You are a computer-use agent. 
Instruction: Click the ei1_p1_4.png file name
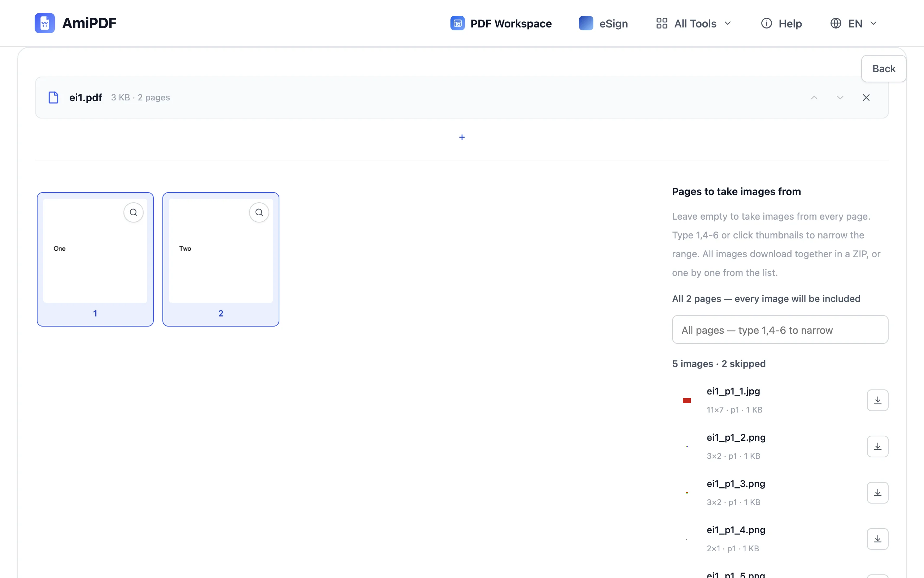click(736, 530)
